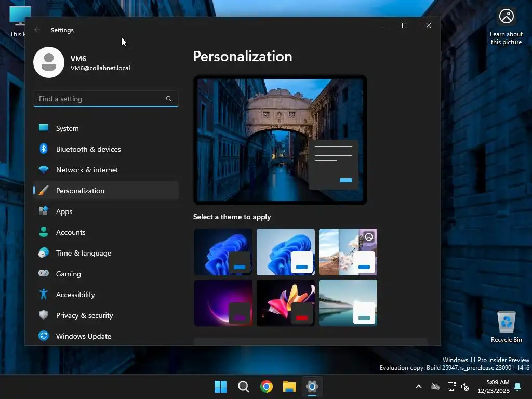Click the Bluetooth icon in sidebar
The image size is (532, 399).
click(x=44, y=149)
